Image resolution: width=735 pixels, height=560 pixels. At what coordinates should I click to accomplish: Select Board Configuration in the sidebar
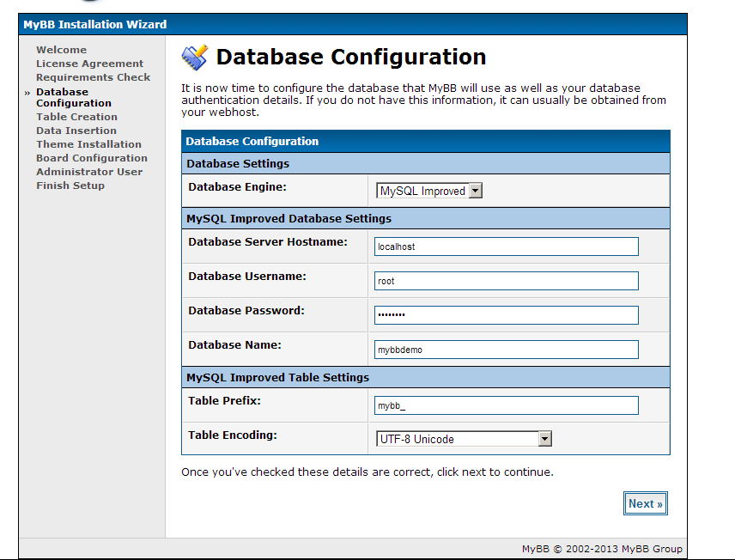pyautogui.click(x=92, y=158)
